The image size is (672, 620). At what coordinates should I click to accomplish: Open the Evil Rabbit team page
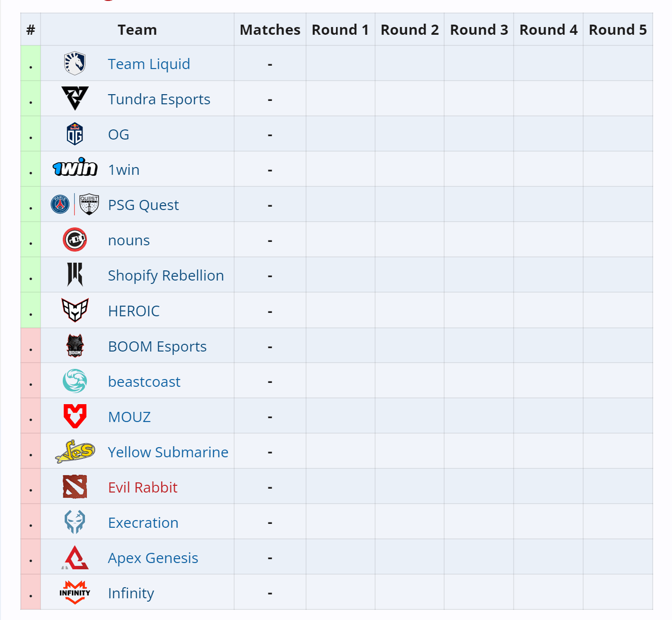click(x=142, y=487)
